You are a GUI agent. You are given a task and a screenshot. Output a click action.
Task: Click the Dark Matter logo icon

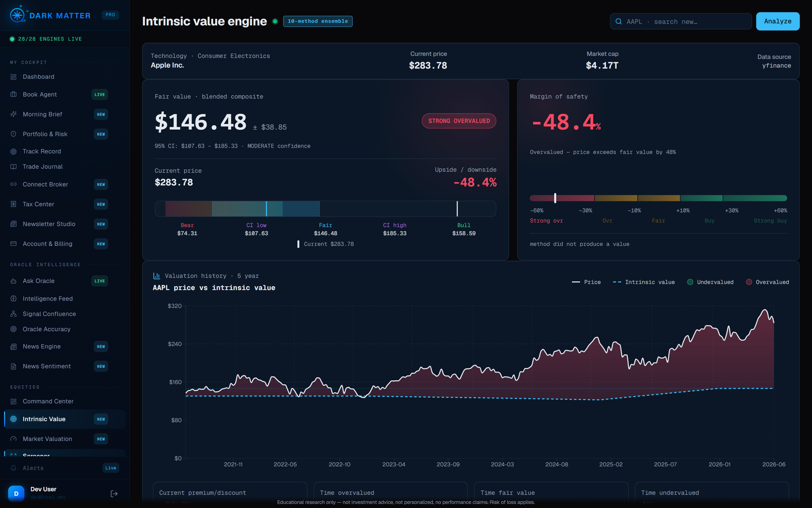click(x=17, y=15)
